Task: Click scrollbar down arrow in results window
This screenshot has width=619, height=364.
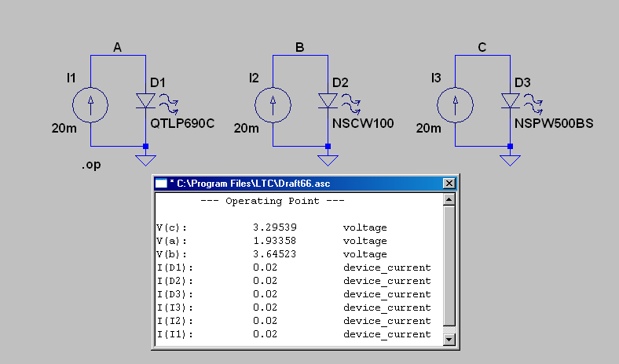Action: (449, 340)
